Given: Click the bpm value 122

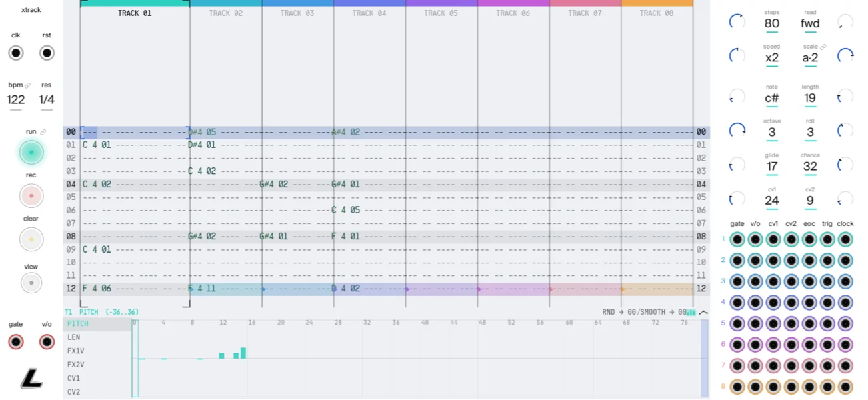Looking at the screenshot, I should (16, 100).
